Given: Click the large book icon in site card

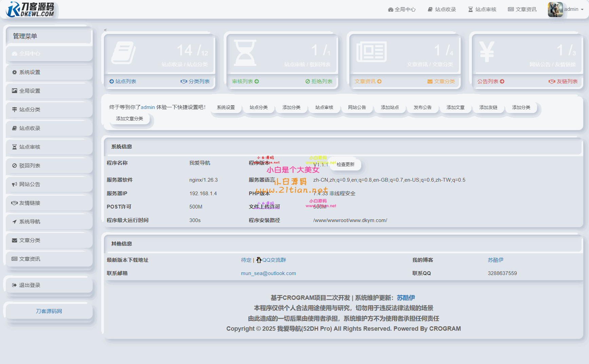Looking at the screenshot, I should pyautogui.click(x=124, y=53).
